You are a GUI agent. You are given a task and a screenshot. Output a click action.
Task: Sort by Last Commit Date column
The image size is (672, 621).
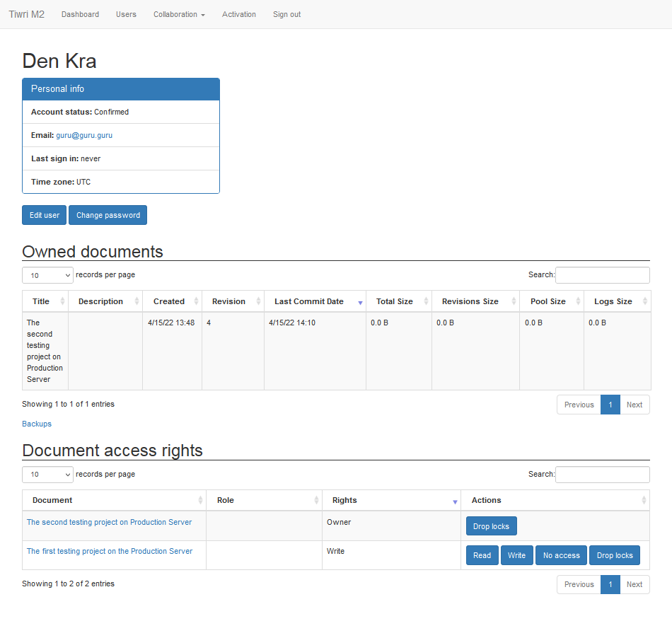(315, 301)
